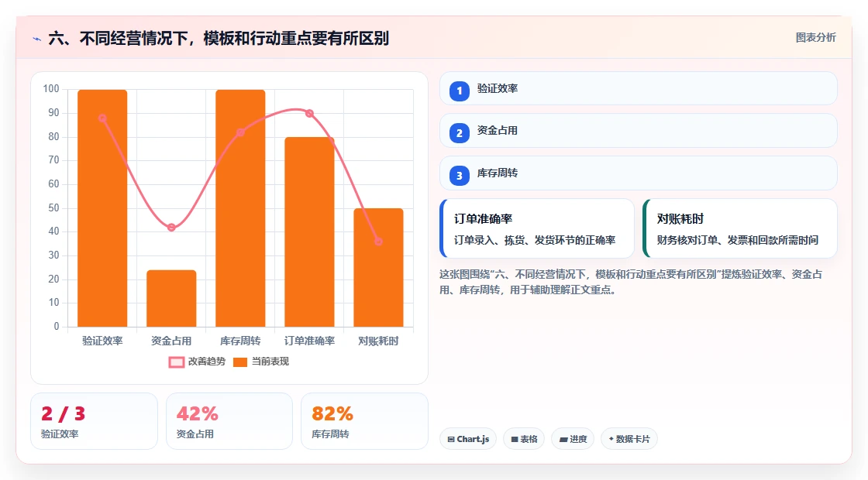Click the 图表分析 label in header
This screenshot has height=480, width=868.
[815, 38]
